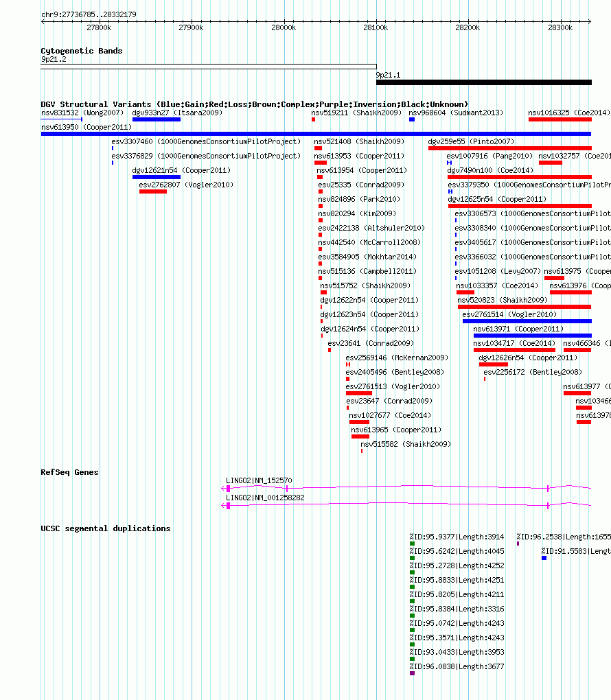Click esv1051208 (Levy2007) label

pos(498,271)
